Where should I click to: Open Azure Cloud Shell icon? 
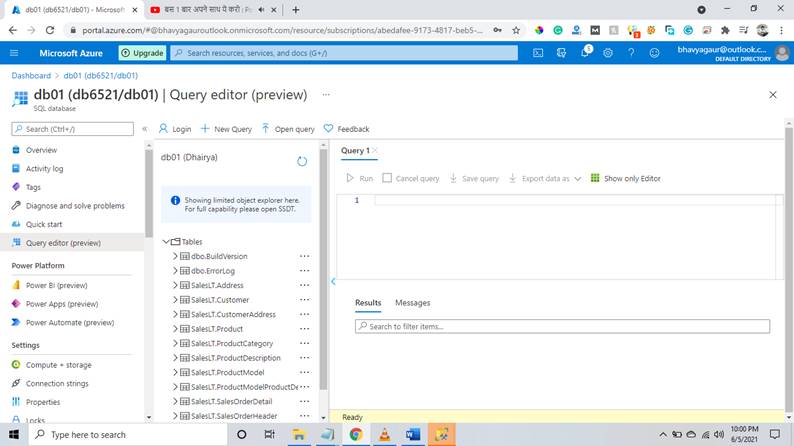538,53
